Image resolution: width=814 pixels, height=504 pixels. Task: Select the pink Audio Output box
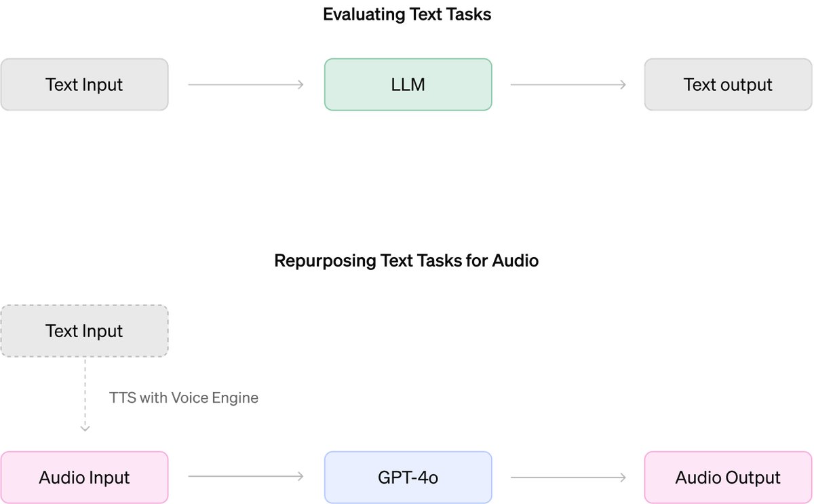[x=728, y=478]
